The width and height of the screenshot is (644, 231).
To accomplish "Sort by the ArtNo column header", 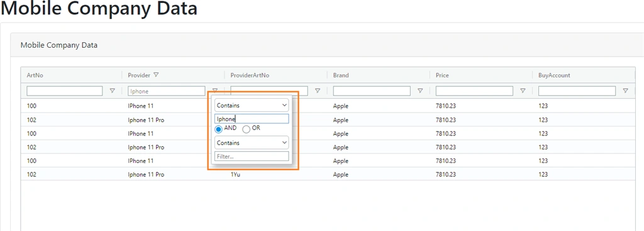I will click(36, 76).
